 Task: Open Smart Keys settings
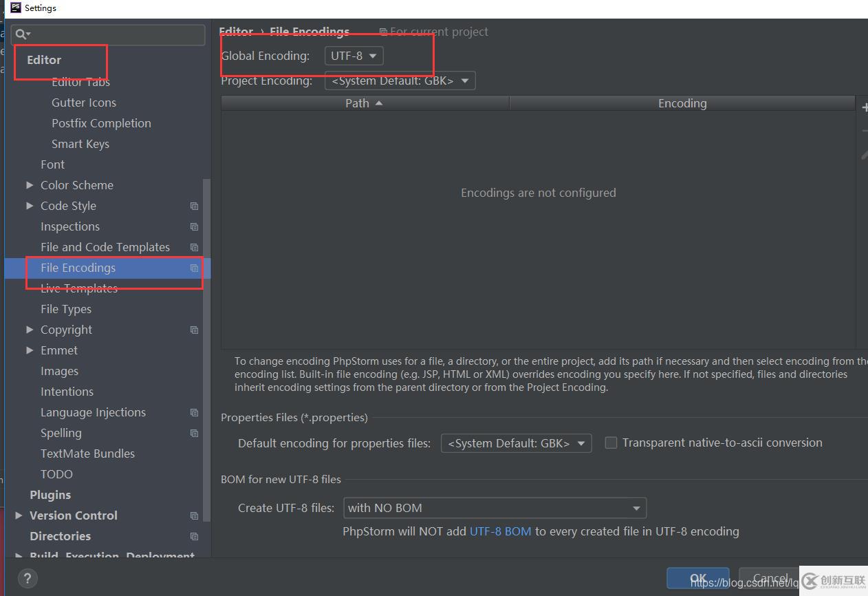(x=80, y=144)
